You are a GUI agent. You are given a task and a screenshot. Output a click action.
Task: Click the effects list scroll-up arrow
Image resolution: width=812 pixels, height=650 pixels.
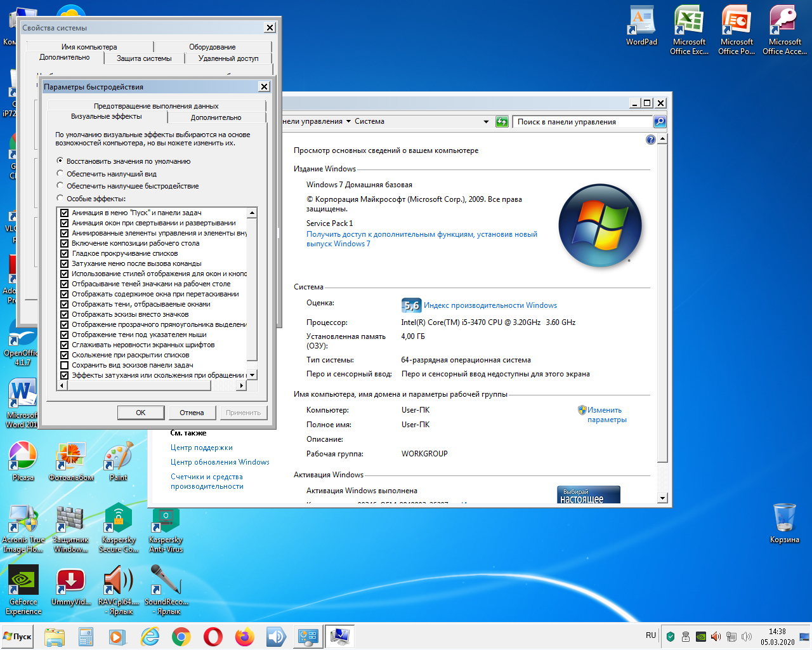click(x=252, y=213)
